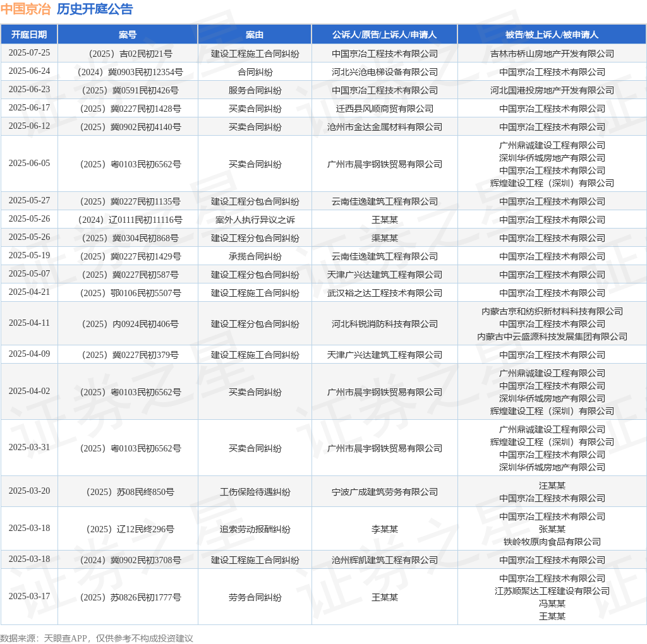Click the date 2025-06-24
The height and width of the screenshot is (644, 647).
(x=29, y=71)
